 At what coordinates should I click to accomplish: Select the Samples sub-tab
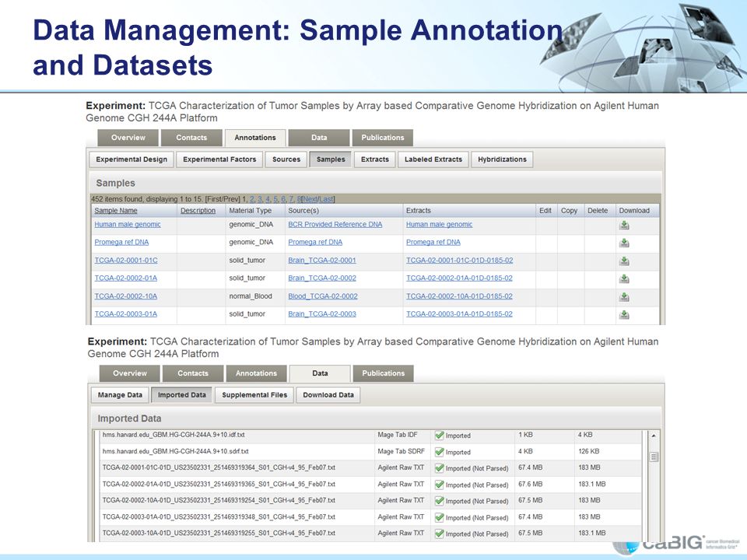pos(331,159)
